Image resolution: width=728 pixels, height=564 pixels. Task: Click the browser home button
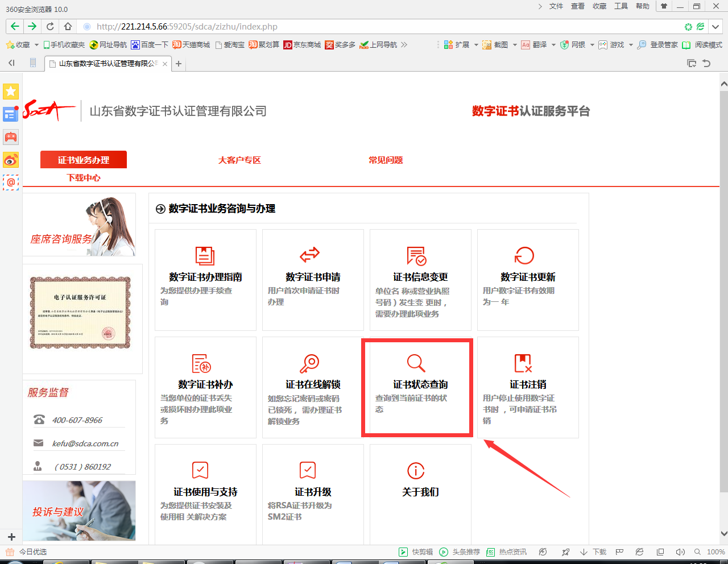tap(68, 27)
